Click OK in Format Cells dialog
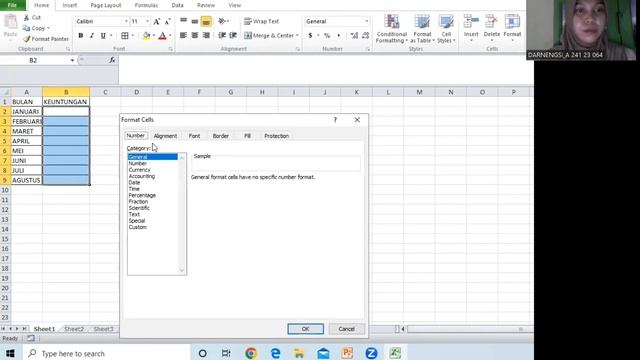The width and height of the screenshot is (640, 360). tap(305, 329)
